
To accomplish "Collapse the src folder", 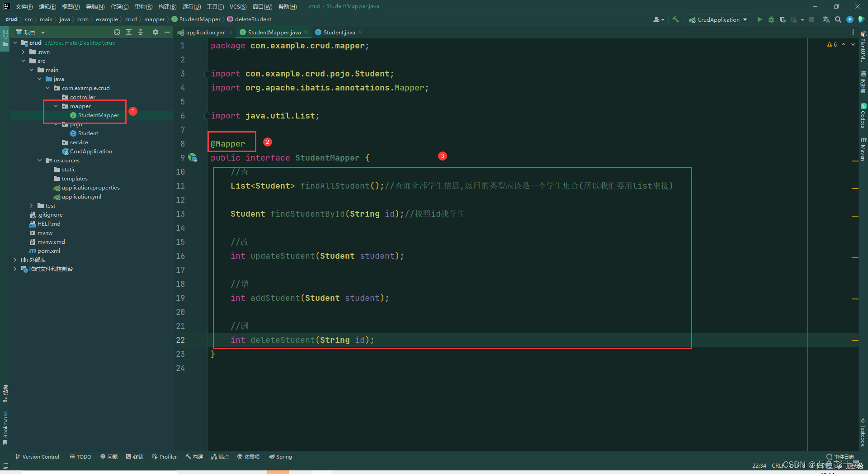I will coord(24,61).
